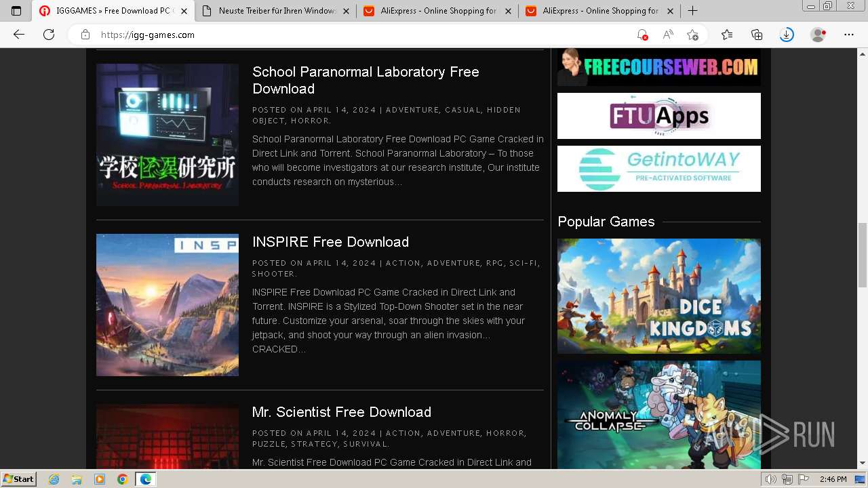View site information lock icon
868x488 pixels.
(x=85, y=35)
